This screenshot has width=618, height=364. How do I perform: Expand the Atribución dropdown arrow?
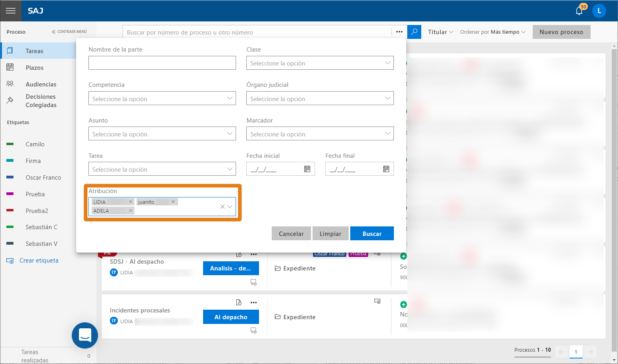[230, 207]
